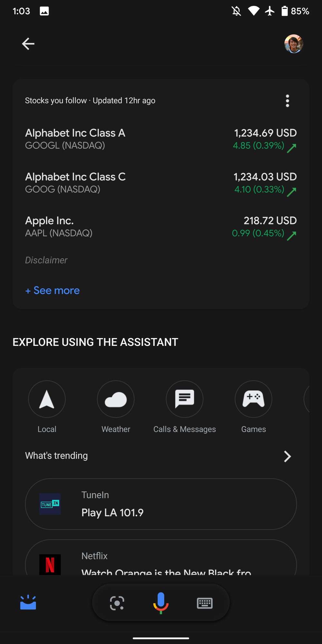Tap the TuneIn logo thumbnail
322x644 pixels.
(50, 504)
